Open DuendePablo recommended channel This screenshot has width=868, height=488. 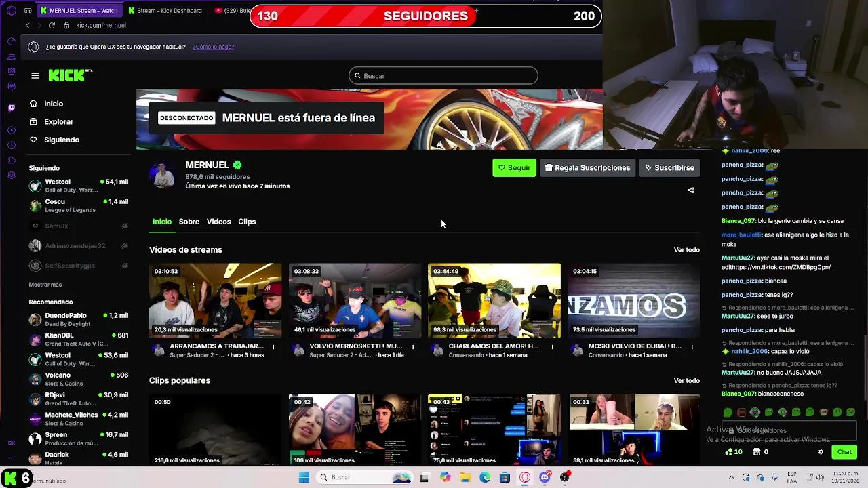coord(79,319)
